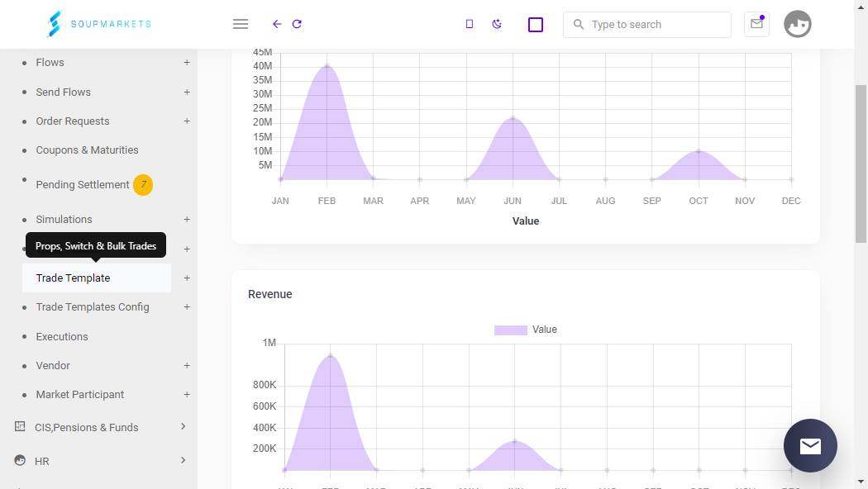Screen dimensions: 868x489
Task: Click the Revenue card heading
Action: click(x=270, y=294)
